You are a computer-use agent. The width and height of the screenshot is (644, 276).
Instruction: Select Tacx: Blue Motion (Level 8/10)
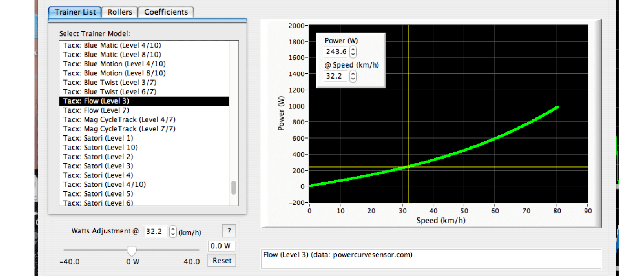[114, 73]
